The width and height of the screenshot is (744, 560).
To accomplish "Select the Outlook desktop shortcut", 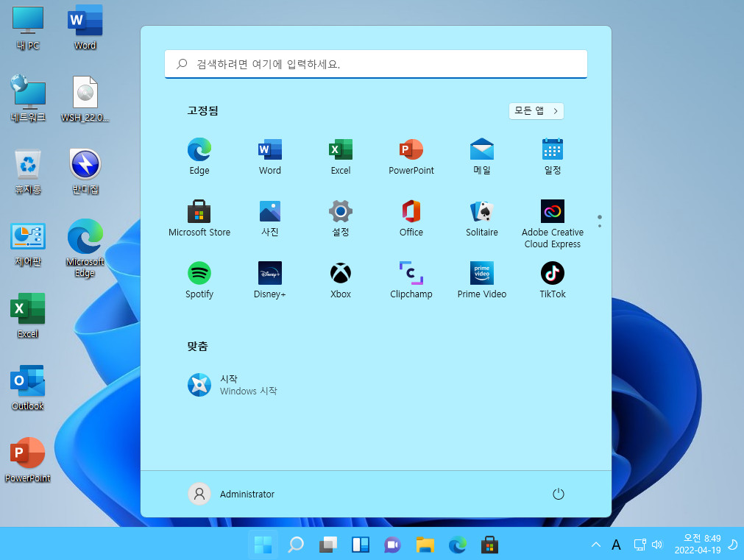I will pyautogui.click(x=27, y=387).
